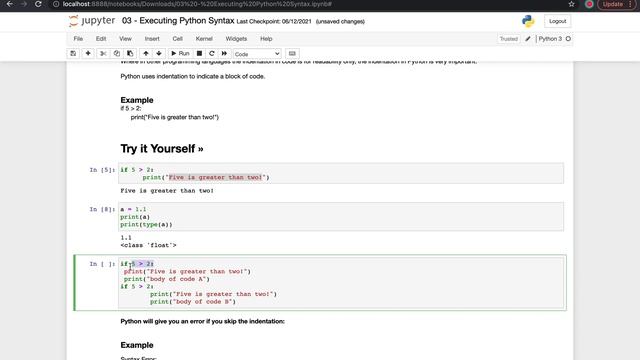Click the Try it Yourself heading
This screenshot has height=360, width=640.
tap(162, 149)
